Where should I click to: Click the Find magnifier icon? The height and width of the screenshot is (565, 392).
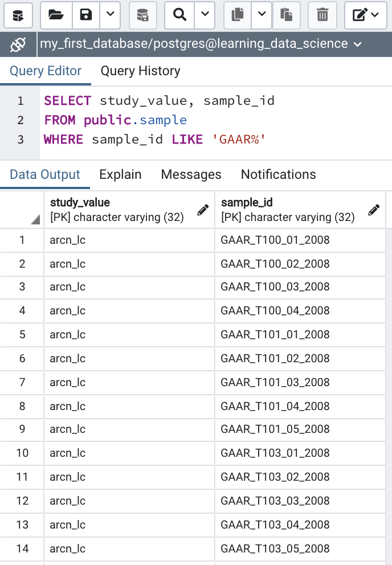coord(179,15)
